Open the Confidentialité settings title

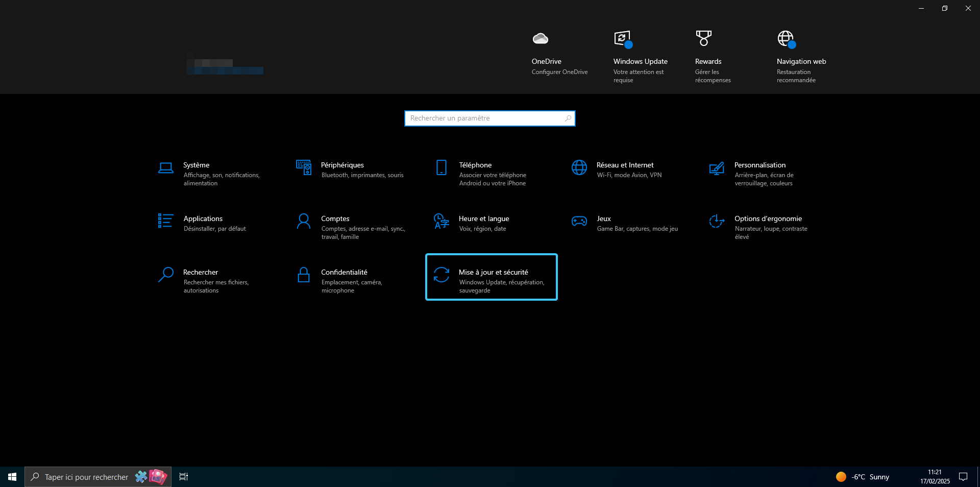344,272
